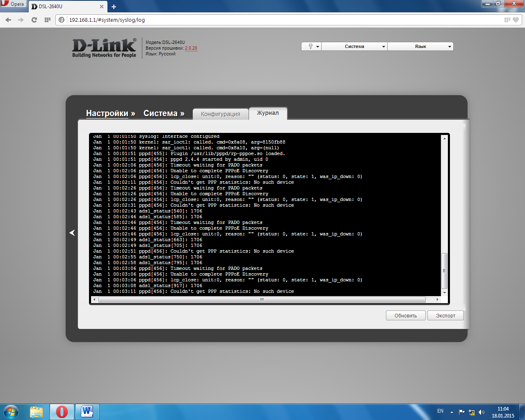Open the Язык language dropdown
Image resolution: width=525 pixels, height=420 pixels.
[x=420, y=46]
